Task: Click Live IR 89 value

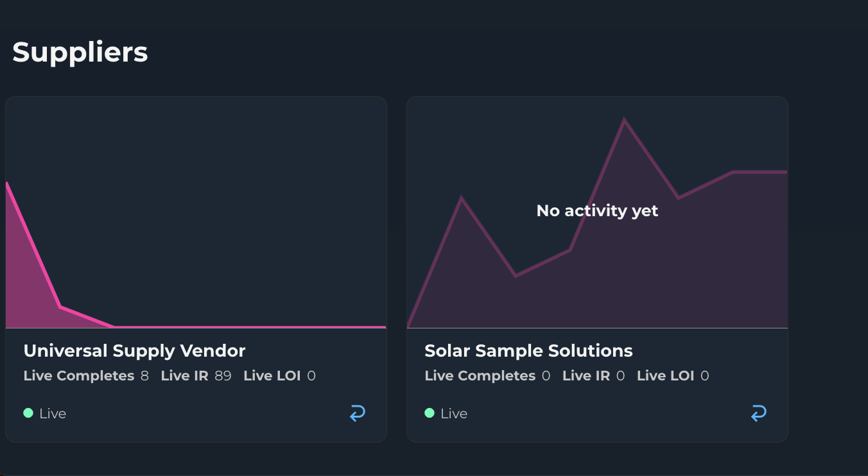Action: click(x=196, y=376)
